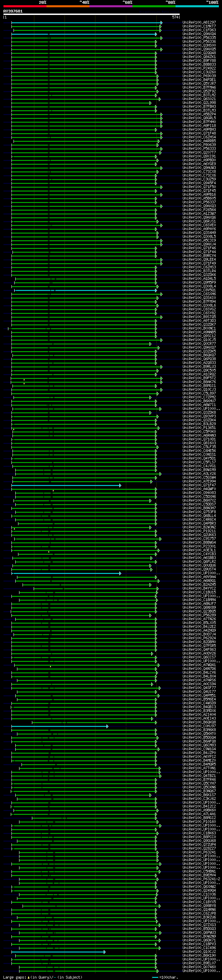This screenshot has width=222, height=980.
Task: Select the cyan alignment bar of UniRef100_A8I297
Action: pyautogui.click(x=87, y=23)
